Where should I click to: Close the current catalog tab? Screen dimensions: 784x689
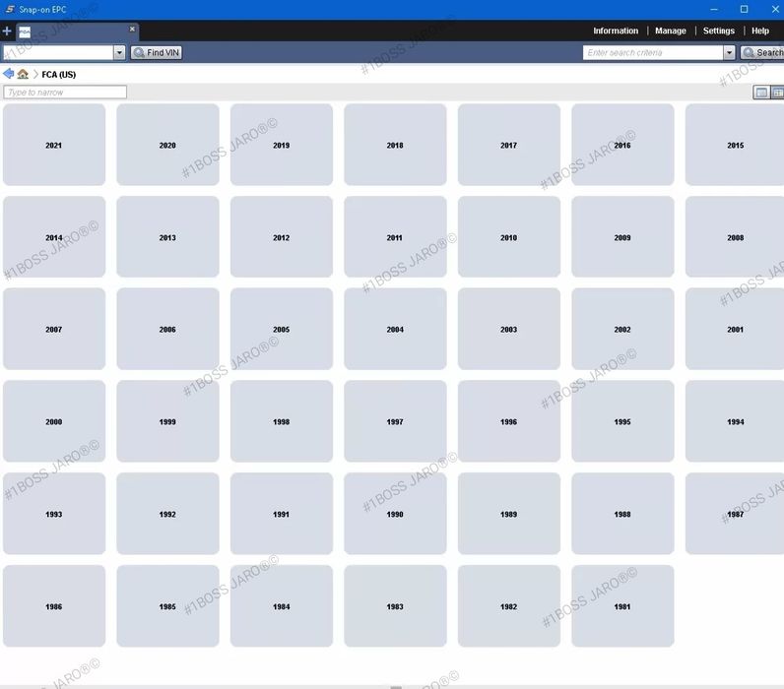coord(132,29)
